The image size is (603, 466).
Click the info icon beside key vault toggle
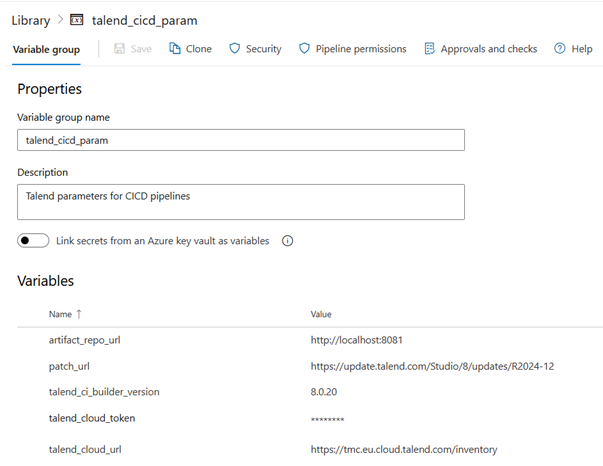(x=288, y=241)
